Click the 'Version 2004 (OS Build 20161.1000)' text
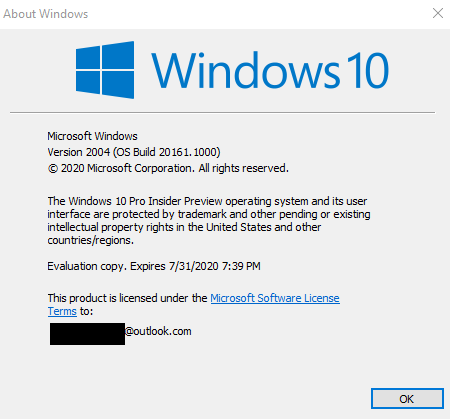 point(134,152)
